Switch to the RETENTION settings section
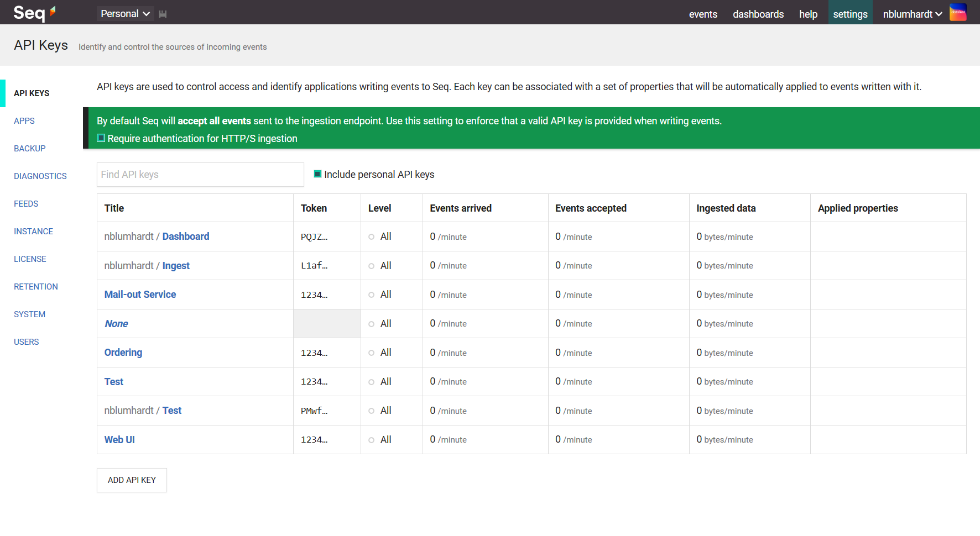This screenshot has width=980, height=536. (x=35, y=286)
